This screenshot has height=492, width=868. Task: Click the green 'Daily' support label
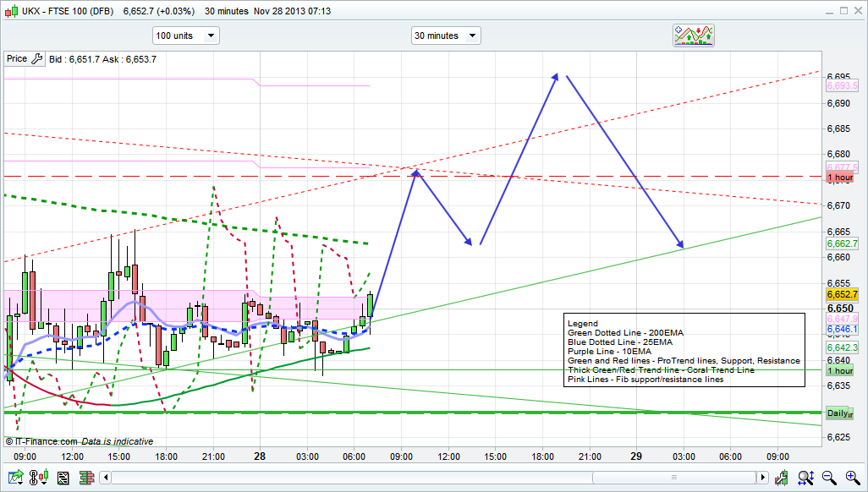[839, 413]
